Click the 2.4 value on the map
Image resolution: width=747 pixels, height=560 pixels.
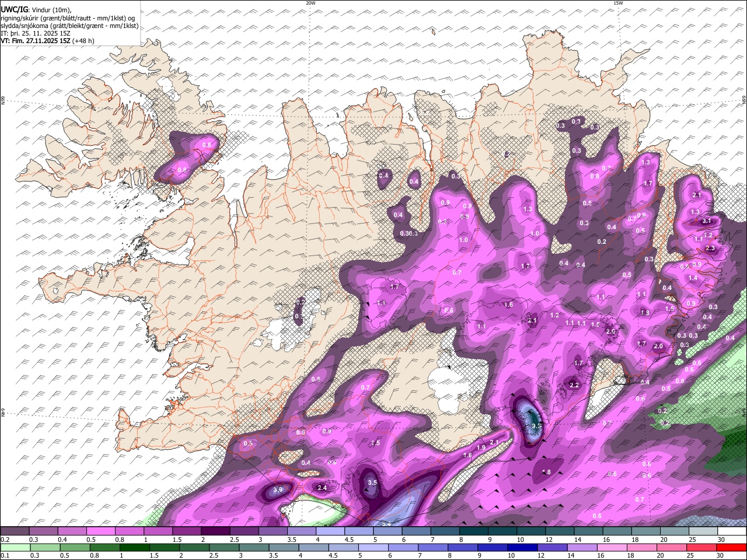[322, 487]
